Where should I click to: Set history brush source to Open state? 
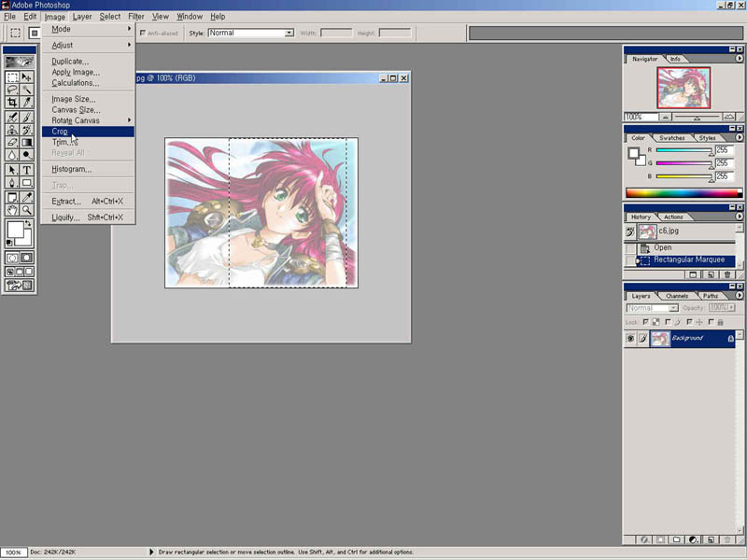click(630, 248)
